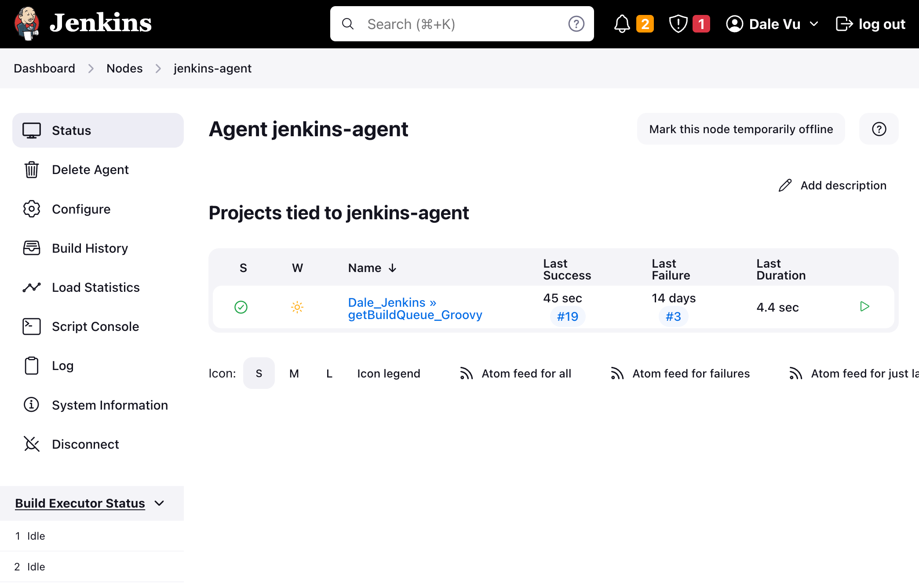
Task: Open Script Console from sidebar
Action: (x=95, y=327)
